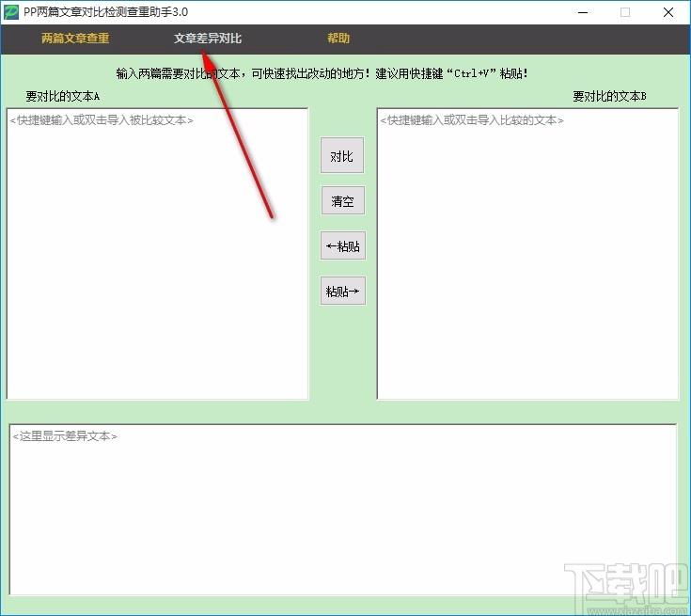This screenshot has height=616, width=691.
Task: Click the 清空 button
Action: pos(342,201)
